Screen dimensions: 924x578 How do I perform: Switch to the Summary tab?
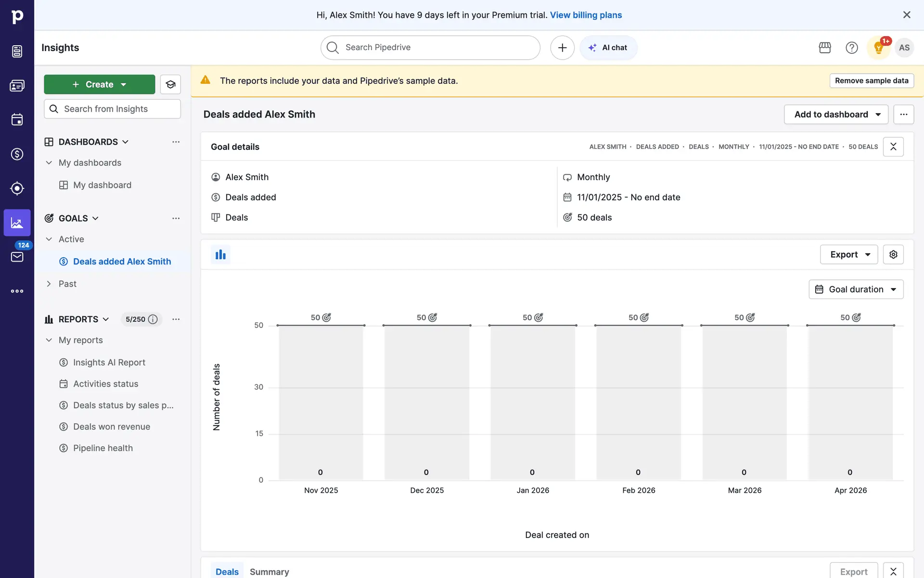(x=269, y=571)
